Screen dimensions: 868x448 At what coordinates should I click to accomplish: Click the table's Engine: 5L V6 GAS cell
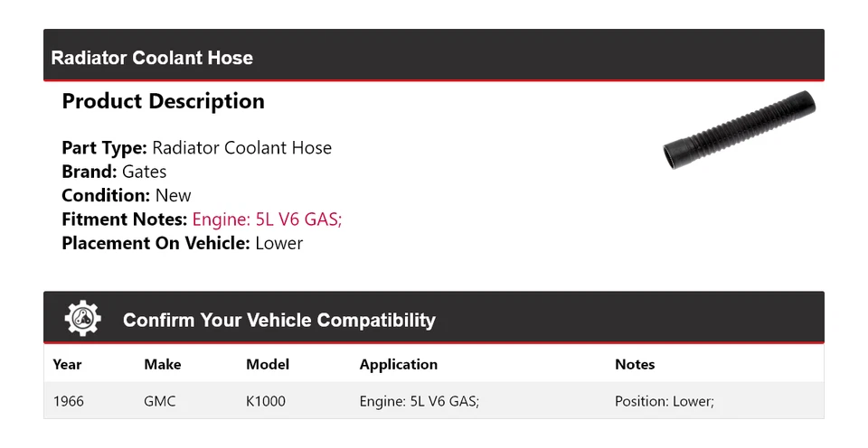(420, 401)
